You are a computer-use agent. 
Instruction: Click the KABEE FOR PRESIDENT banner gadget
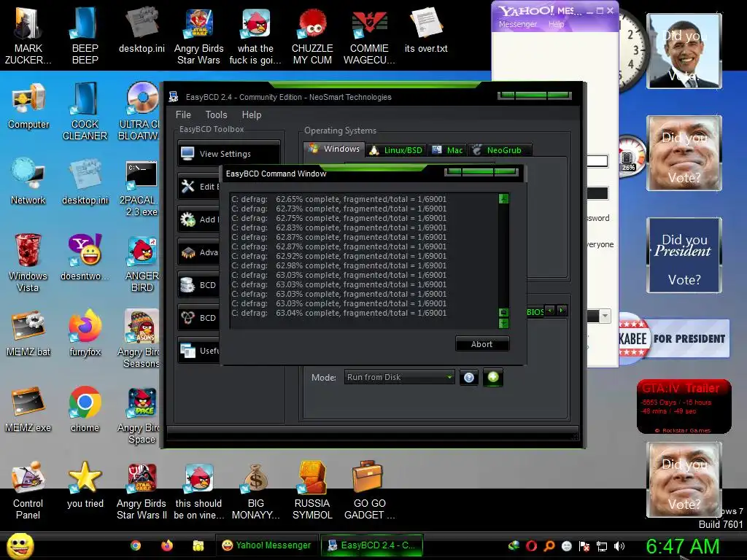(x=674, y=338)
